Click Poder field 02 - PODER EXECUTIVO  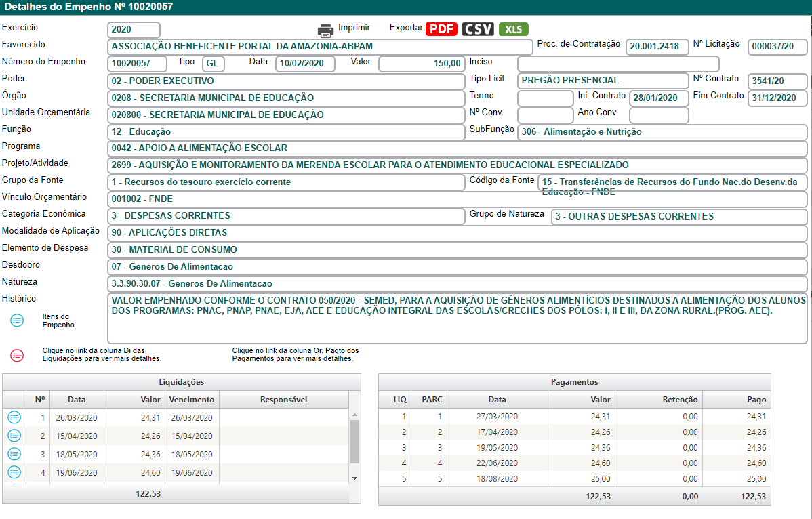point(286,81)
